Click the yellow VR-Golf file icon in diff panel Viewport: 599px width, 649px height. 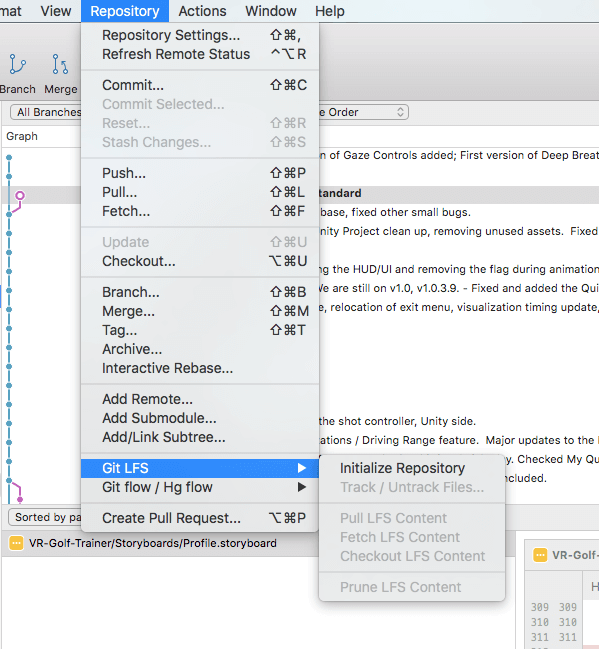click(x=540, y=555)
